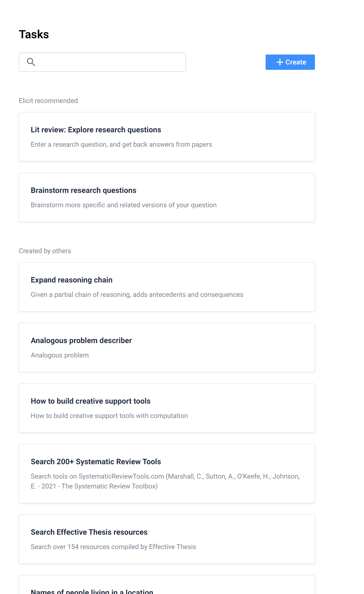The image size is (364, 594).
Task: Click "How to build creative support tools with computation" description
Action: (x=109, y=416)
